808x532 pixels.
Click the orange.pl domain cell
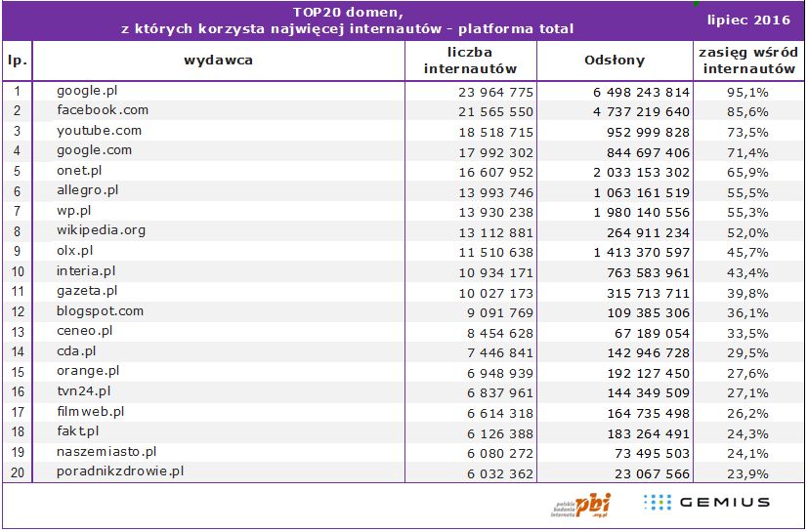click(88, 371)
